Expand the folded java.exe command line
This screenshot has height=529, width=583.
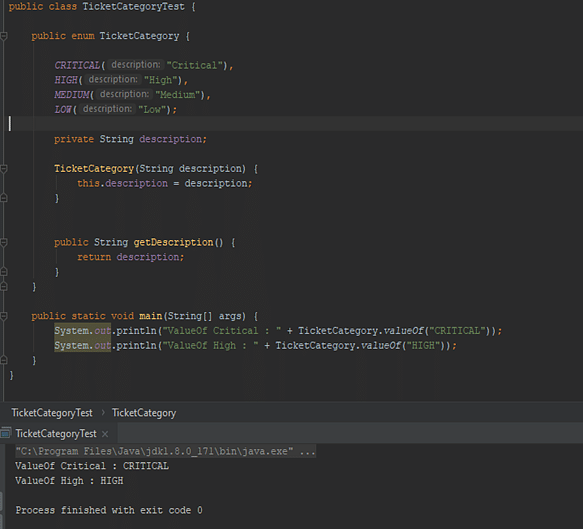(x=308, y=451)
